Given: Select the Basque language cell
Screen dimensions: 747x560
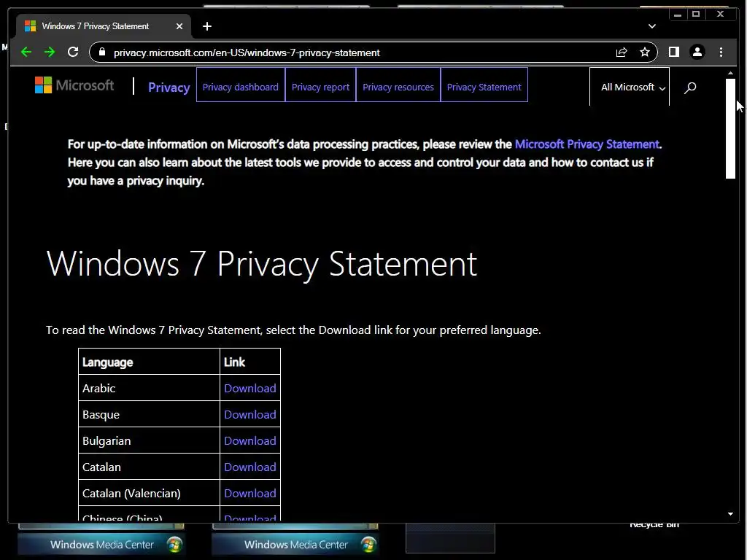Looking at the screenshot, I should point(149,414).
